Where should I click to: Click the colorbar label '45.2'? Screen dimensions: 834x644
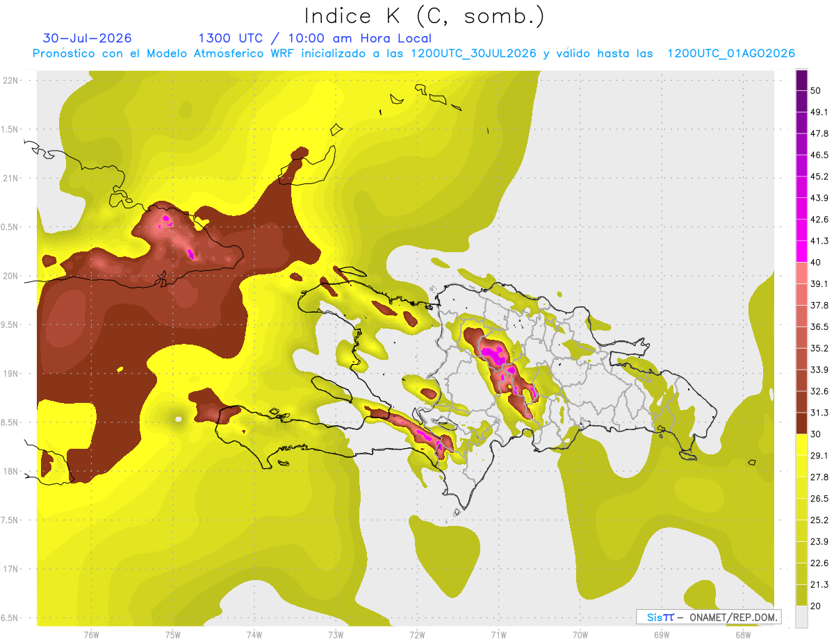(819, 176)
